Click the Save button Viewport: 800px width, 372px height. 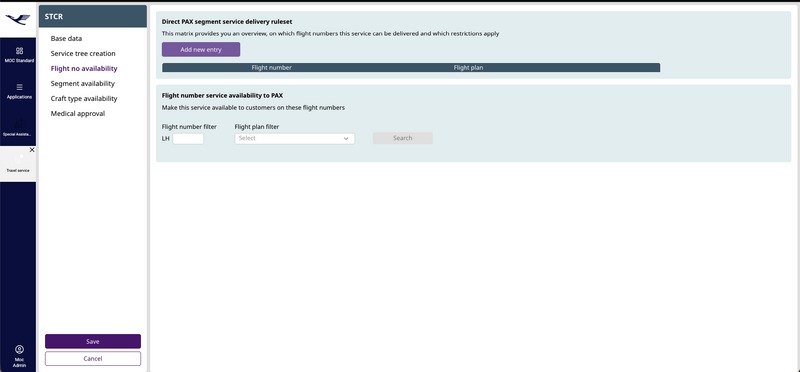[93, 341]
